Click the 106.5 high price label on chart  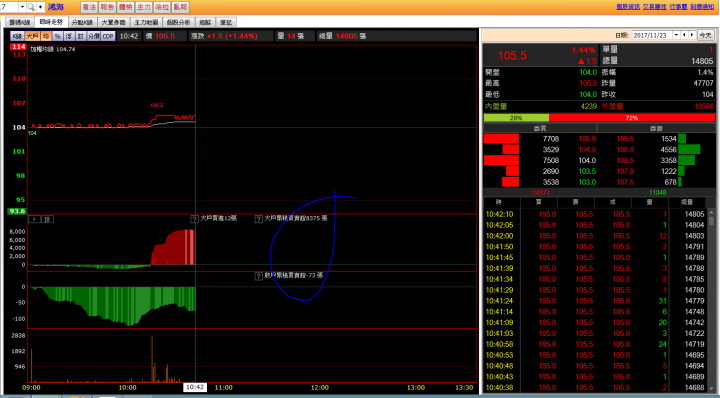coord(157,106)
